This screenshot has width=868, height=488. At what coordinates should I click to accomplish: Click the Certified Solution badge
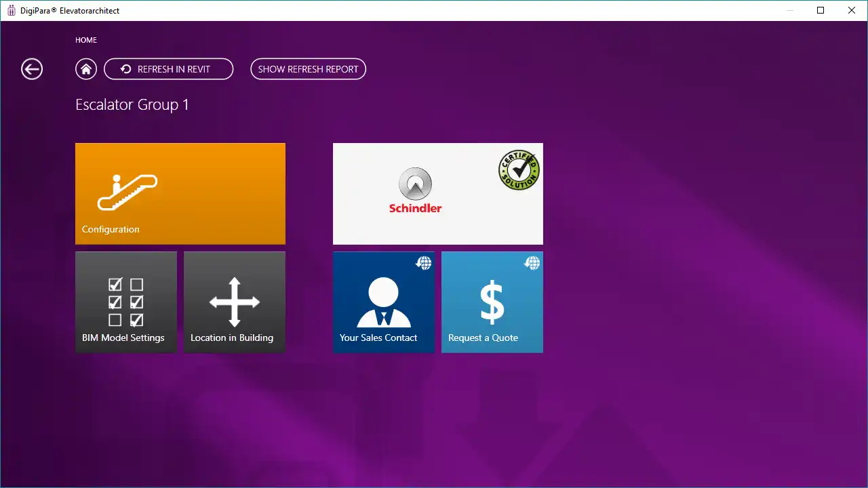point(519,169)
